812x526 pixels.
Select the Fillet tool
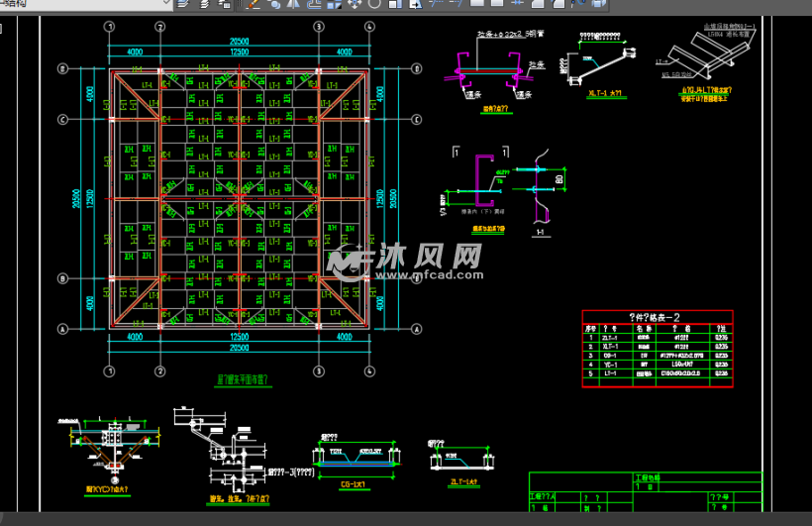tap(558, 4)
